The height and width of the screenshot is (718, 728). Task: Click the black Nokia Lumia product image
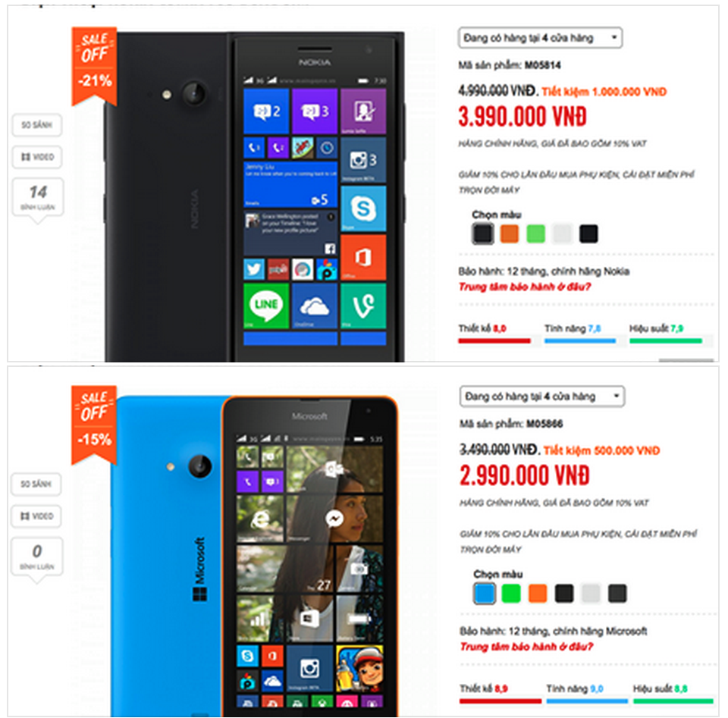tap(255, 196)
